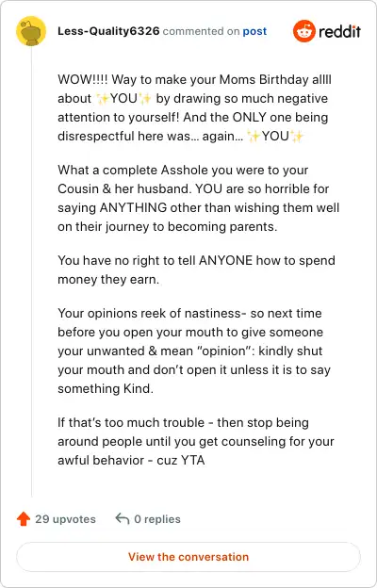Click the "YTA" verdict at comment end
The image size is (377, 588).
(x=193, y=460)
